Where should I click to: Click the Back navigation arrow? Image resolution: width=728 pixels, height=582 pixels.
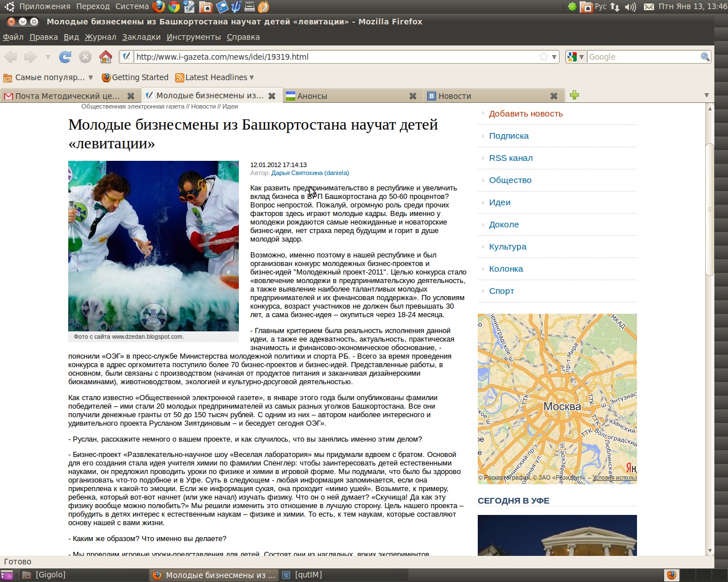(11, 57)
